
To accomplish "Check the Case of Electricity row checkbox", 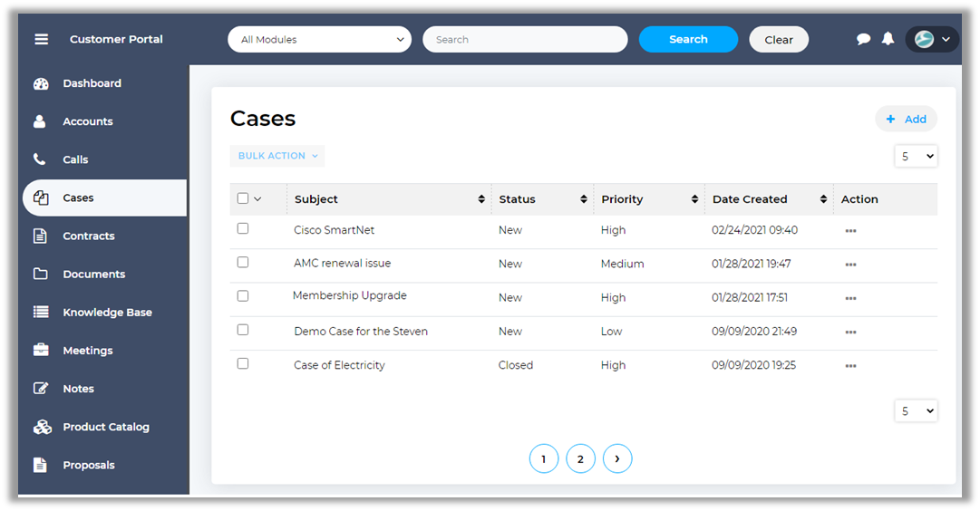I will pyautogui.click(x=243, y=363).
